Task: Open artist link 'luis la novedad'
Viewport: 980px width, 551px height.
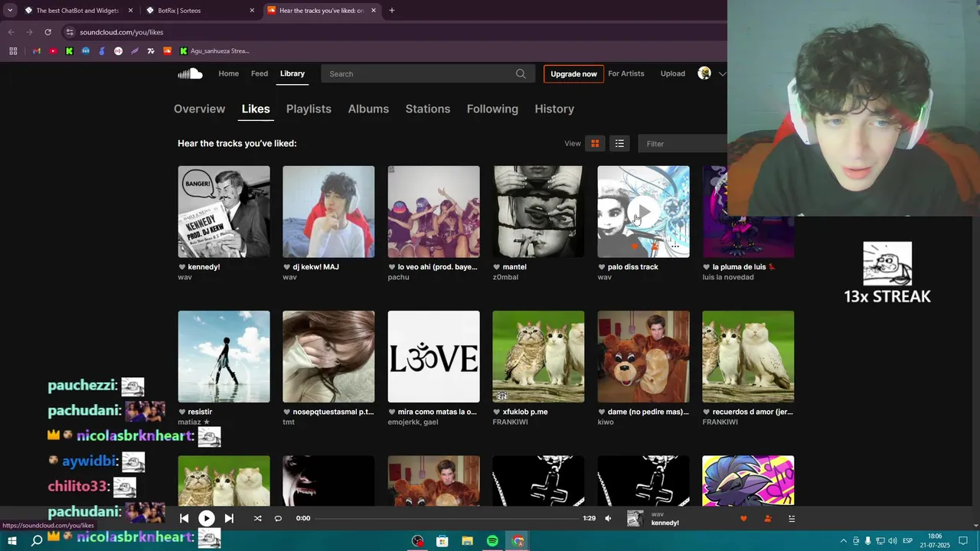Action: pyautogui.click(x=727, y=277)
